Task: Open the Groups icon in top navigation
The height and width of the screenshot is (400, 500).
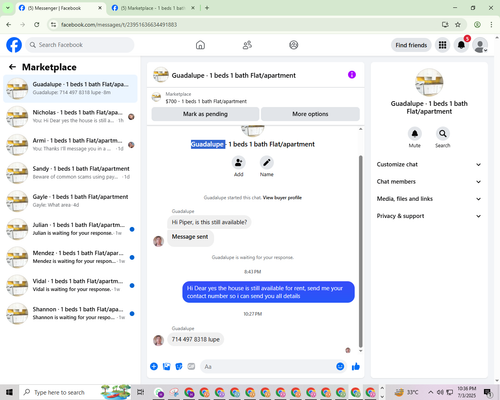Action: click(294, 45)
